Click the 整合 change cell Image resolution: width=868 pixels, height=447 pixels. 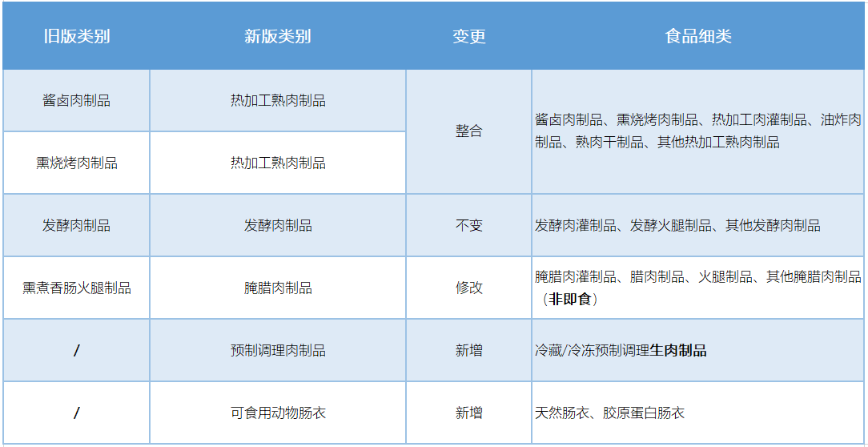tap(468, 131)
